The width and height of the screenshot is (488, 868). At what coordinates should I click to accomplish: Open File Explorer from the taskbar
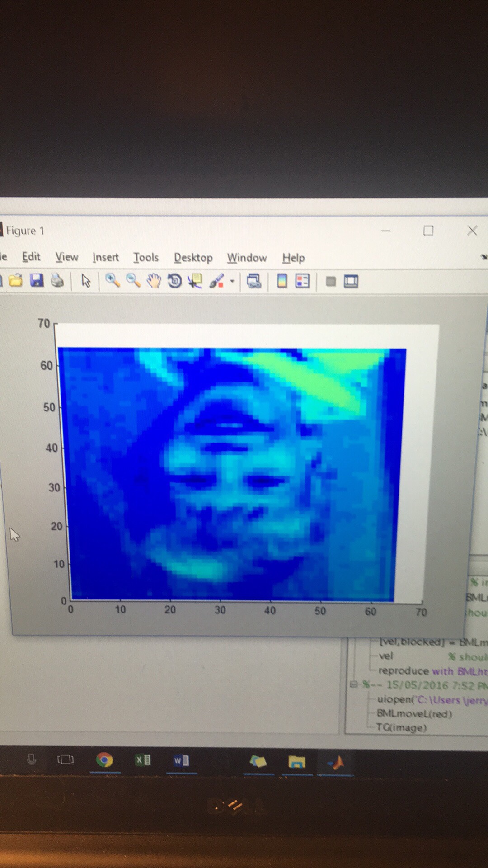(x=297, y=762)
